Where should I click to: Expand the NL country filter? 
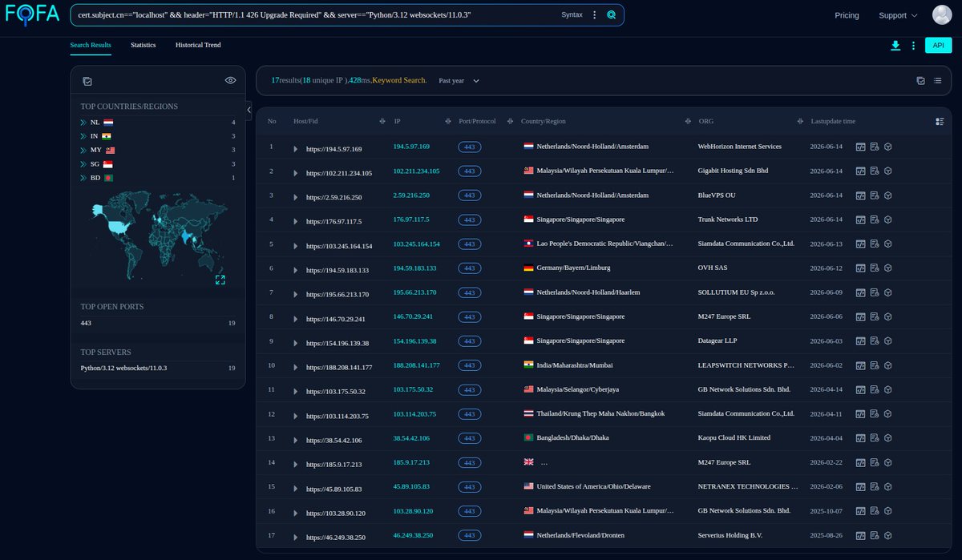click(x=83, y=123)
